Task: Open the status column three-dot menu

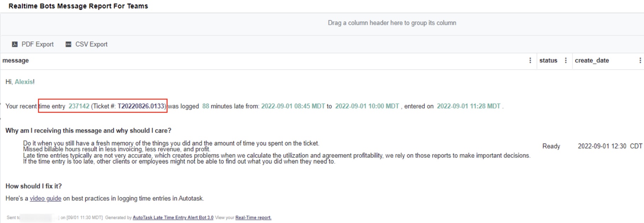Action: (566, 61)
